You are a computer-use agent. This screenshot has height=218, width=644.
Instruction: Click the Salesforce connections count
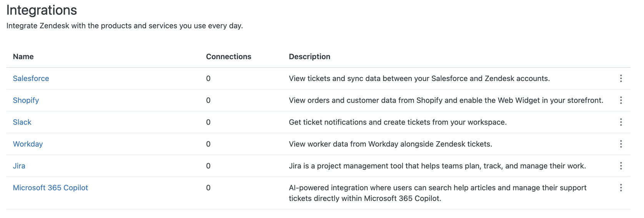click(x=208, y=78)
